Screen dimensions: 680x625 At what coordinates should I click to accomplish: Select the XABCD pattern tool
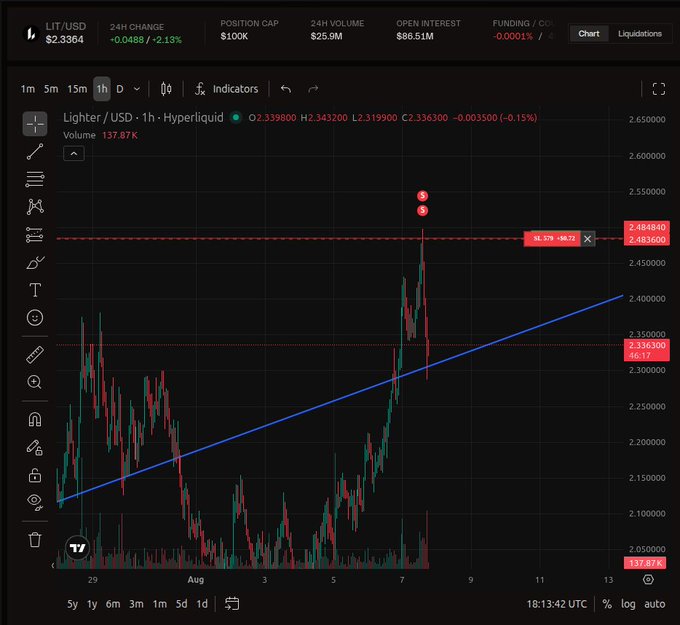(x=35, y=207)
